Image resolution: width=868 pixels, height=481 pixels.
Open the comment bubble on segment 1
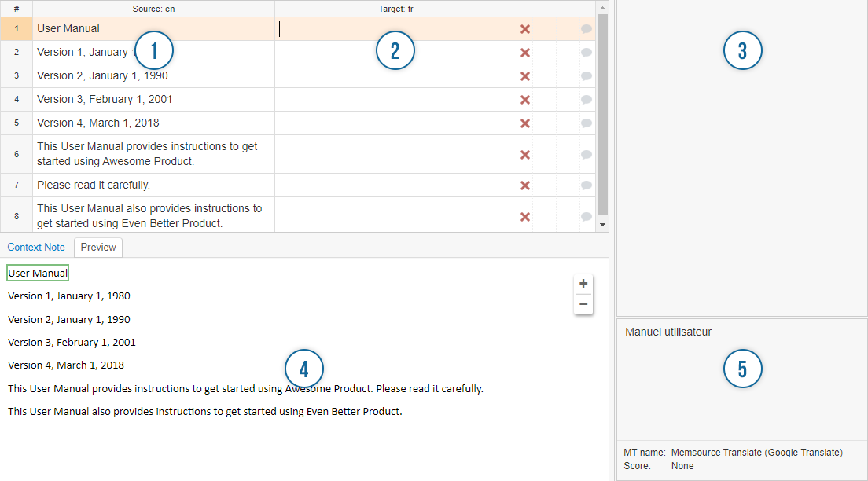point(586,29)
